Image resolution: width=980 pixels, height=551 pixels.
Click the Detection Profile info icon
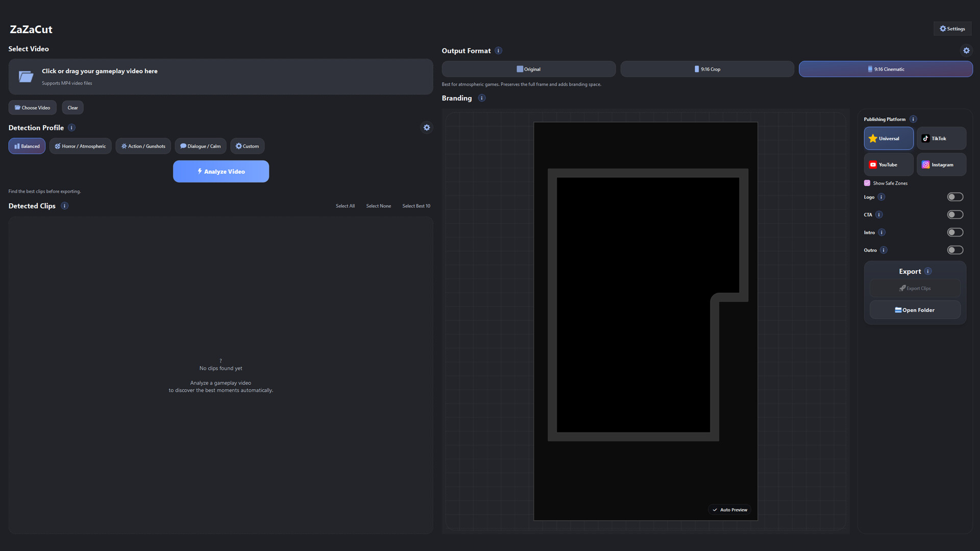coord(72,128)
